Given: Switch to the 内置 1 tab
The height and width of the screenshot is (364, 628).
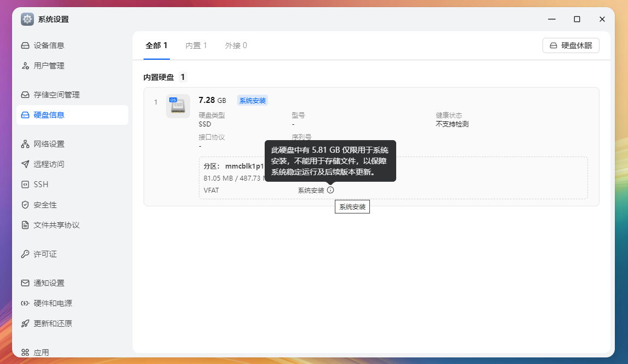Looking at the screenshot, I should (196, 45).
